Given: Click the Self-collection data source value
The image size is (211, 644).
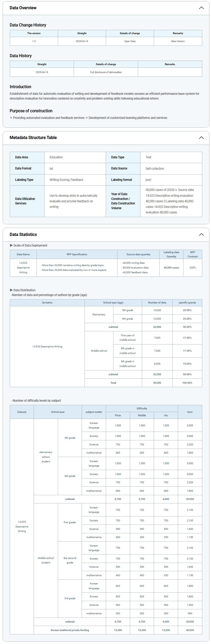Looking at the screenshot, I should click(x=155, y=169).
